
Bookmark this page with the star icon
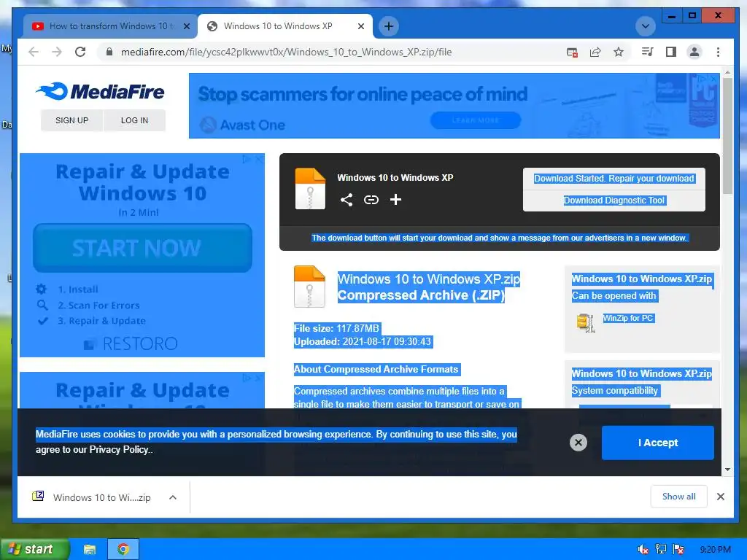pyautogui.click(x=619, y=52)
